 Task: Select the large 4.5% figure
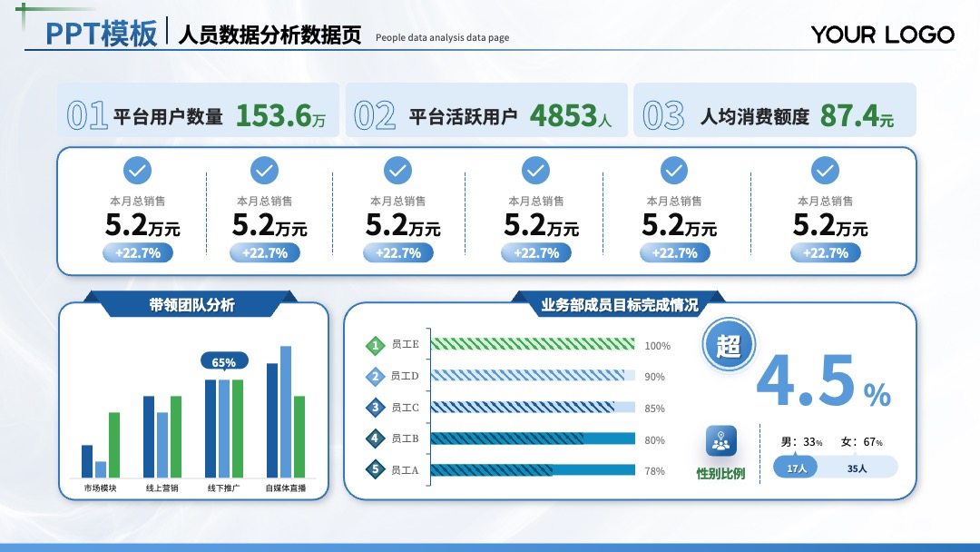pos(824,380)
